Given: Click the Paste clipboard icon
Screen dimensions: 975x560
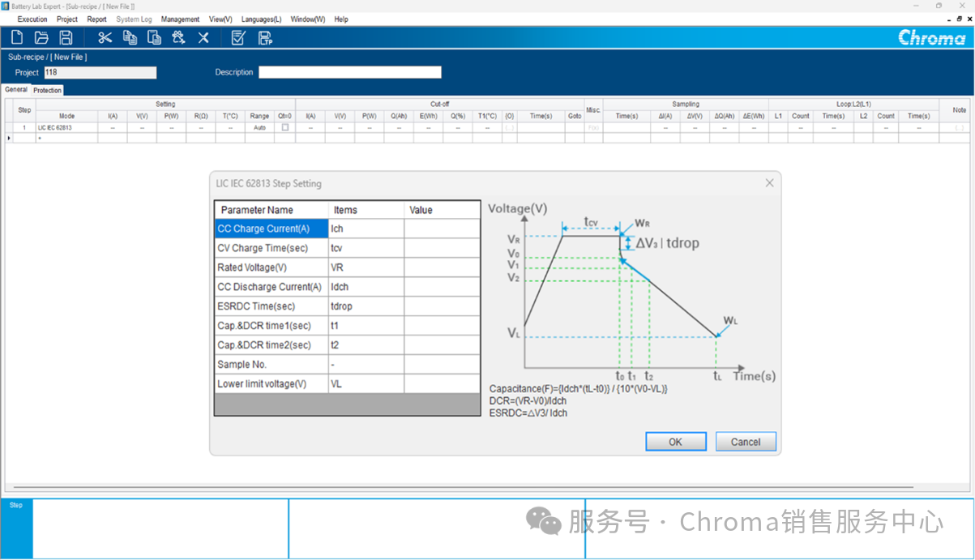Looking at the screenshot, I should coord(154,37).
